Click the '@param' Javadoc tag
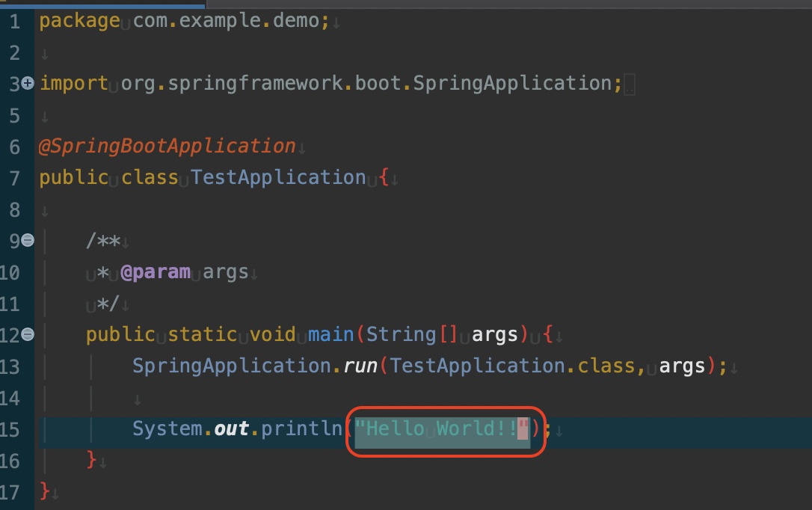Viewport: 812px width, 510px height. click(156, 272)
